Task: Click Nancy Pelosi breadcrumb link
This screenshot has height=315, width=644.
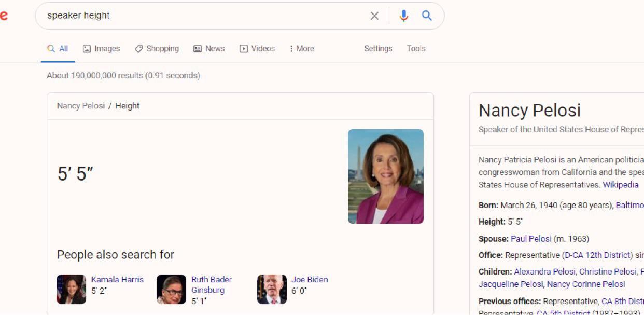Action: [81, 106]
